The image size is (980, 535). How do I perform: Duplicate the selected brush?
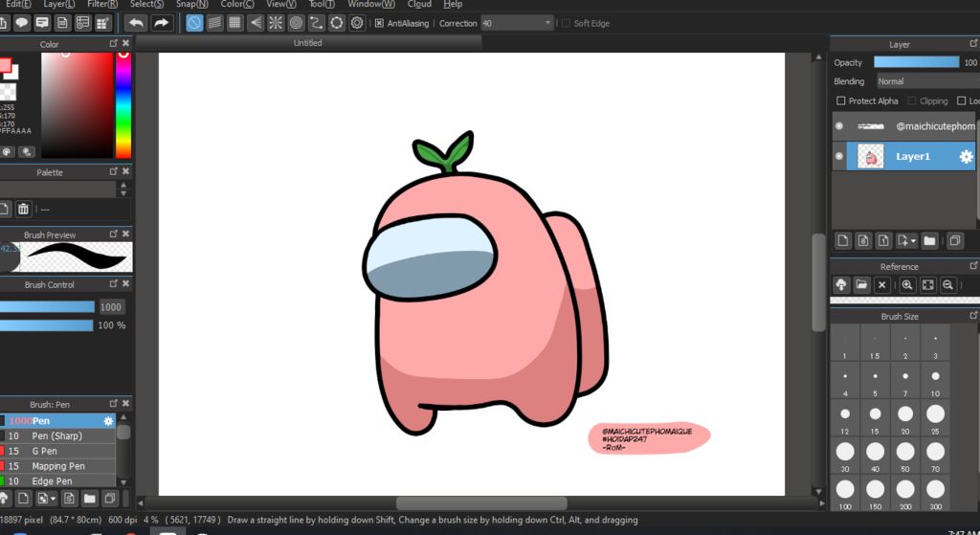[110, 498]
